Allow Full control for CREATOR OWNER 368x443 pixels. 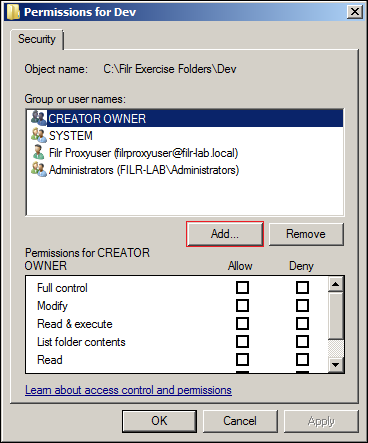point(242,287)
